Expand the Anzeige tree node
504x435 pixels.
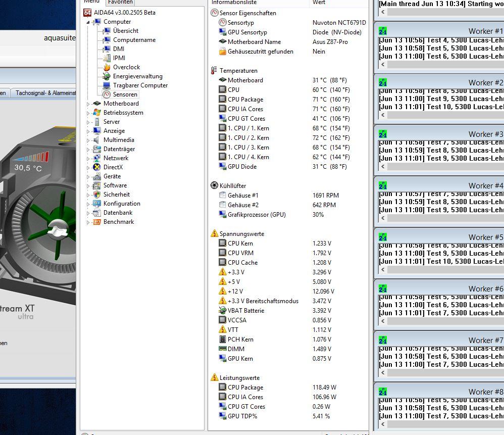(88, 131)
